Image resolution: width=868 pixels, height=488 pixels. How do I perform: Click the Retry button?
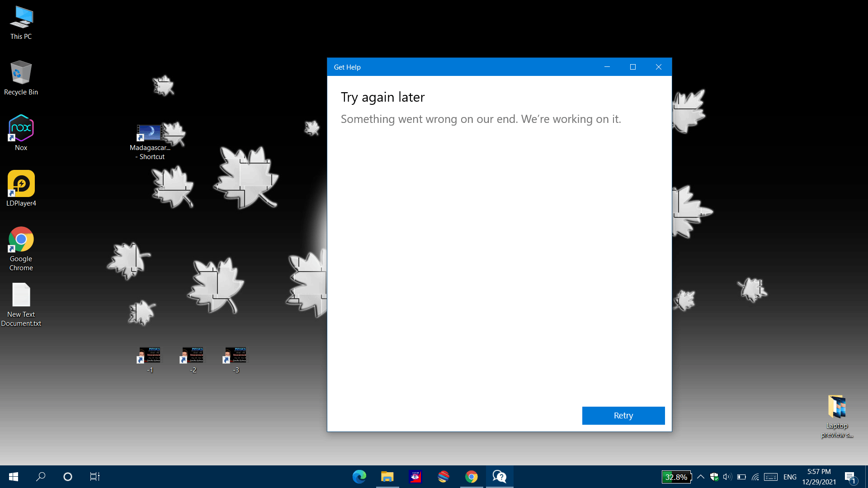pos(623,415)
